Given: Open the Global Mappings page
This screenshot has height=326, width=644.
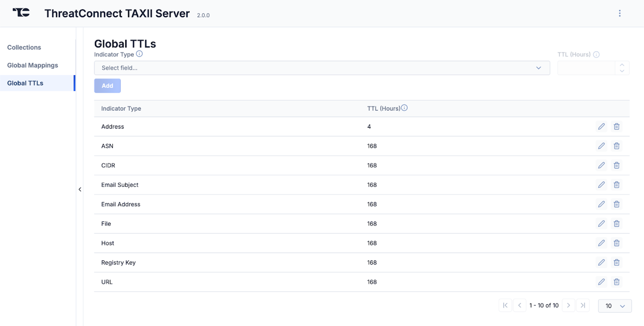Looking at the screenshot, I should 33,65.
